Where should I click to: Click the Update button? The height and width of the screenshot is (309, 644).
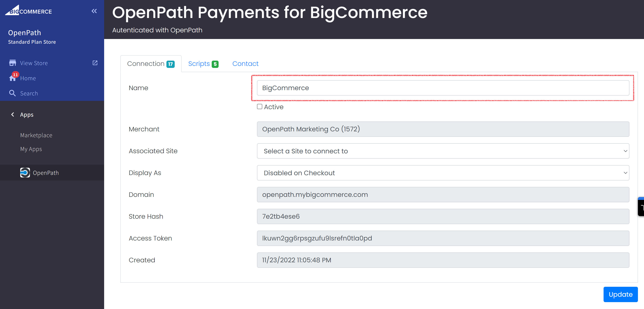point(621,294)
